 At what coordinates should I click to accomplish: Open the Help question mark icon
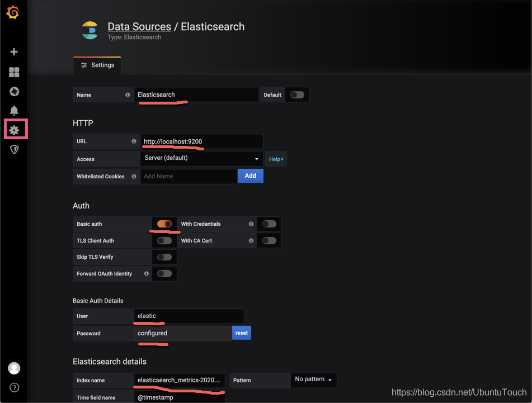pyautogui.click(x=14, y=387)
